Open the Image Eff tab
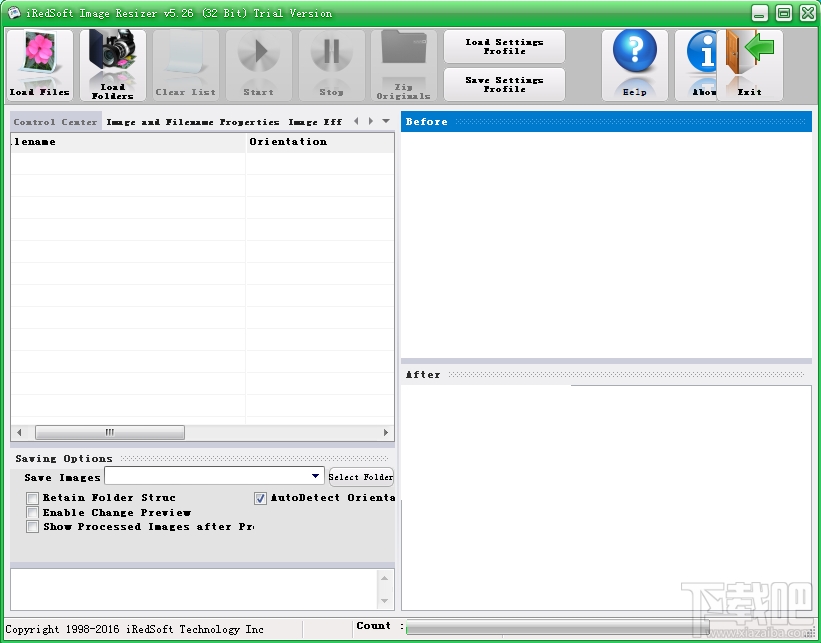Screen dimensions: 821x643 315,121
